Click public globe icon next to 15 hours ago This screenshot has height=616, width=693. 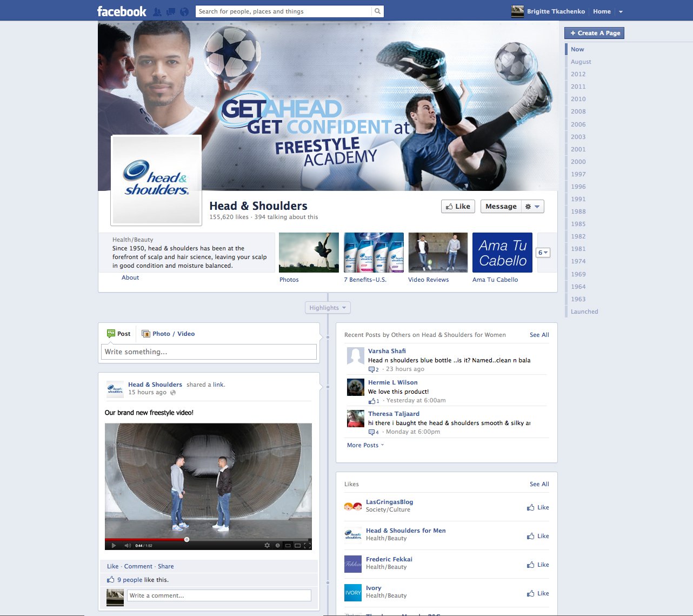[173, 393]
